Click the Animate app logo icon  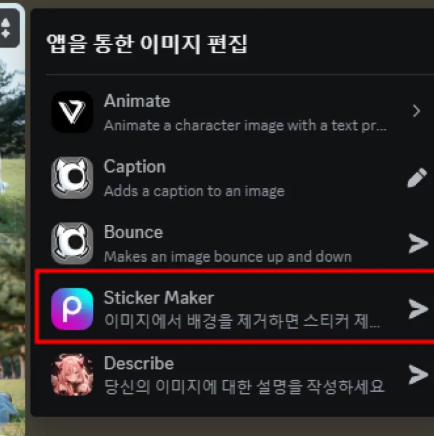[72, 112]
